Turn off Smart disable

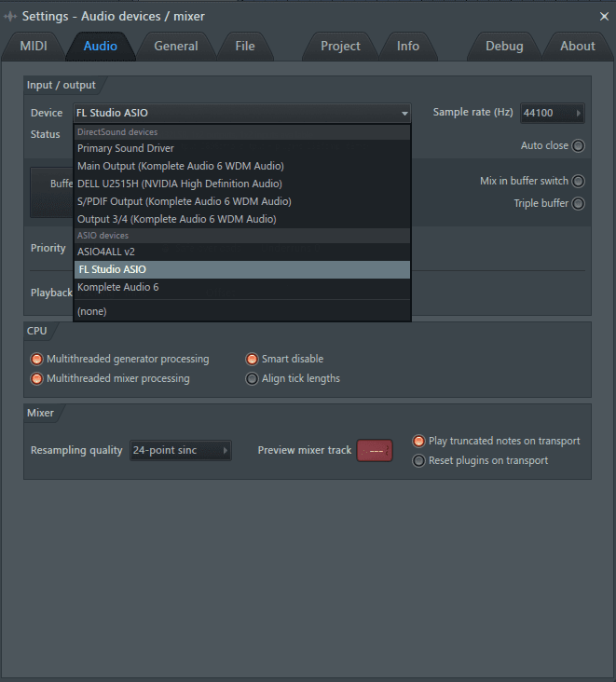point(252,360)
